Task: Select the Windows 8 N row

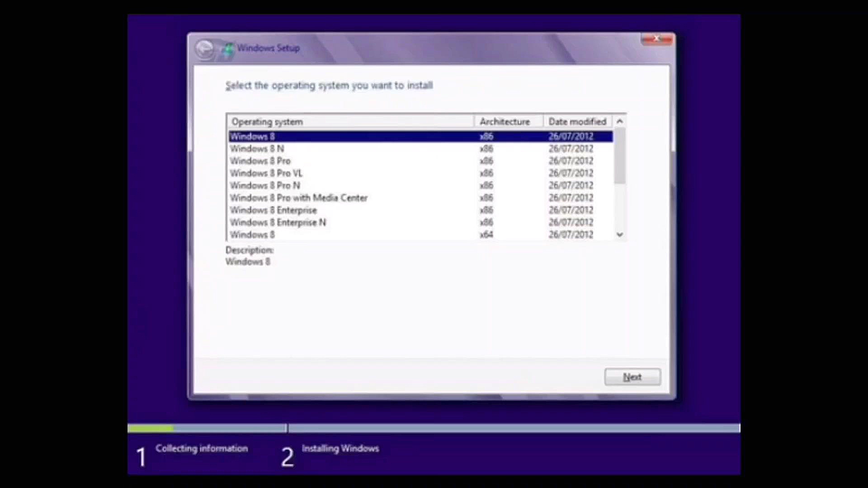Action: pos(420,149)
